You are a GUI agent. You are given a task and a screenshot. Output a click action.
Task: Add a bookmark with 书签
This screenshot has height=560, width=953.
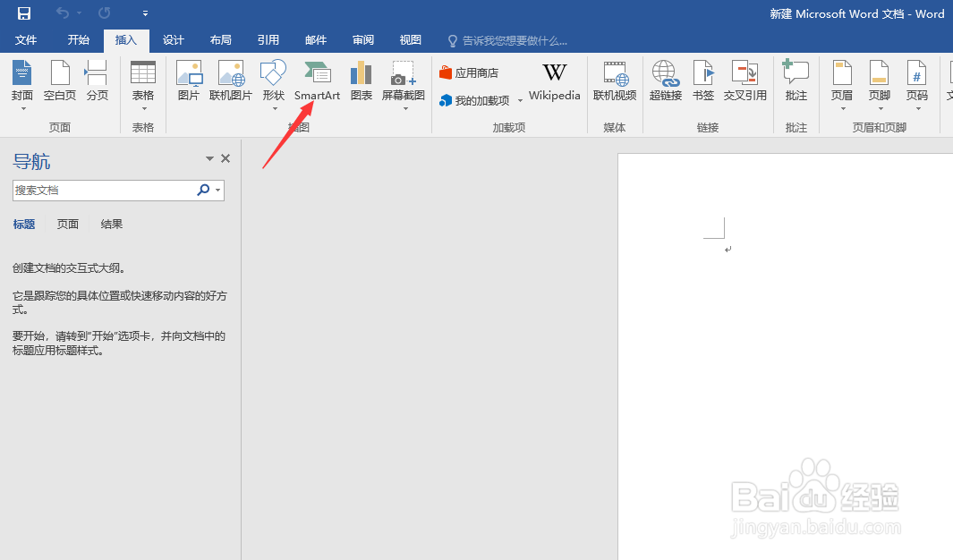click(x=703, y=81)
